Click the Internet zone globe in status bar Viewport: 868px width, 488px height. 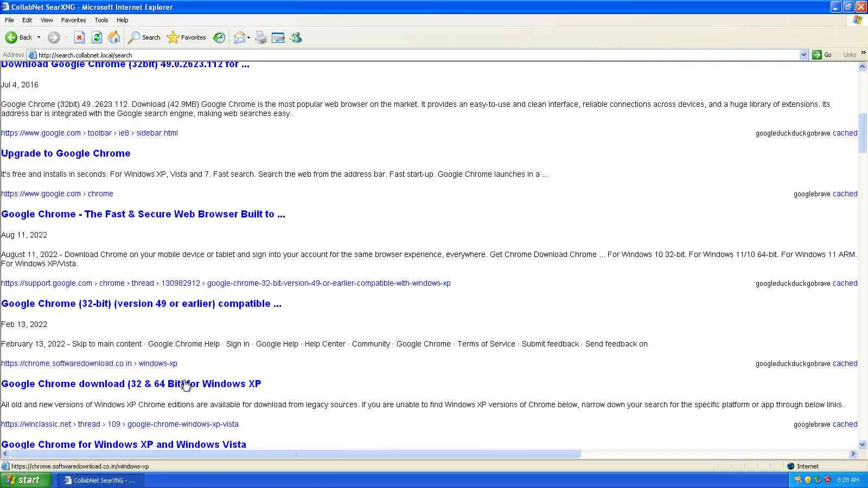click(x=791, y=466)
